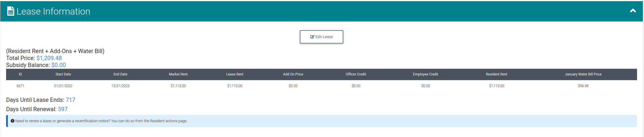This screenshot has width=644, height=137.
Task: Click the info icon in renewal notice
Action: pyautogui.click(x=12, y=121)
